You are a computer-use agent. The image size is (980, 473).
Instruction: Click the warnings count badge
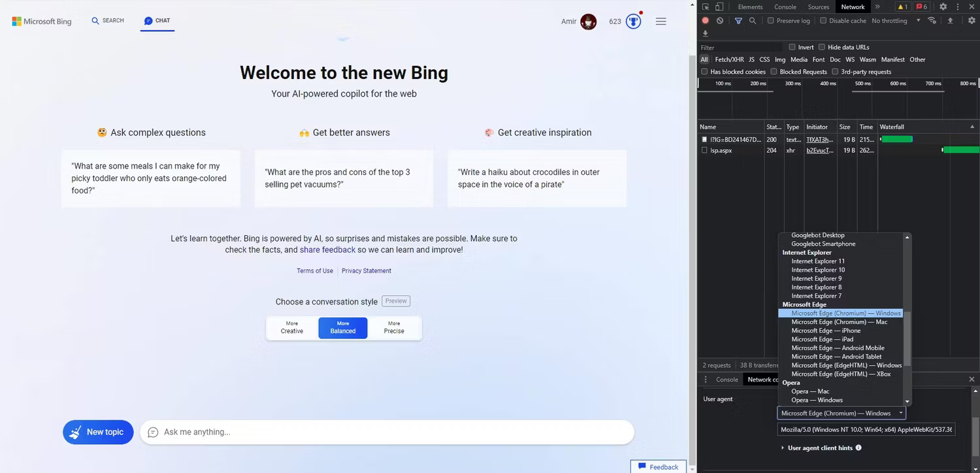coord(902,7)
